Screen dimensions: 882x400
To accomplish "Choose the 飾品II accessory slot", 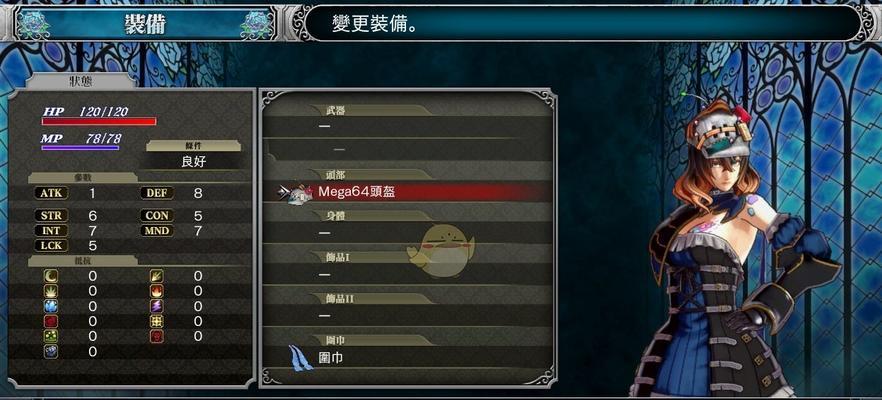I will tap(408, 315).
